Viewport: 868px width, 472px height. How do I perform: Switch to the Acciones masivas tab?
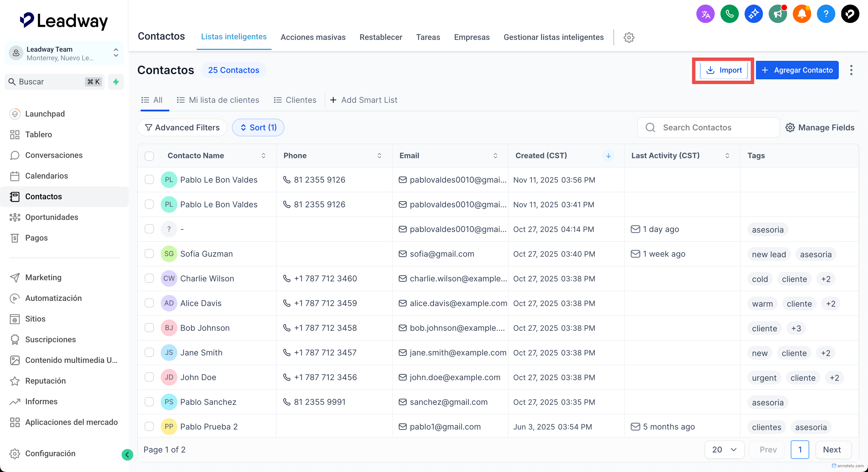coord(313,37)
